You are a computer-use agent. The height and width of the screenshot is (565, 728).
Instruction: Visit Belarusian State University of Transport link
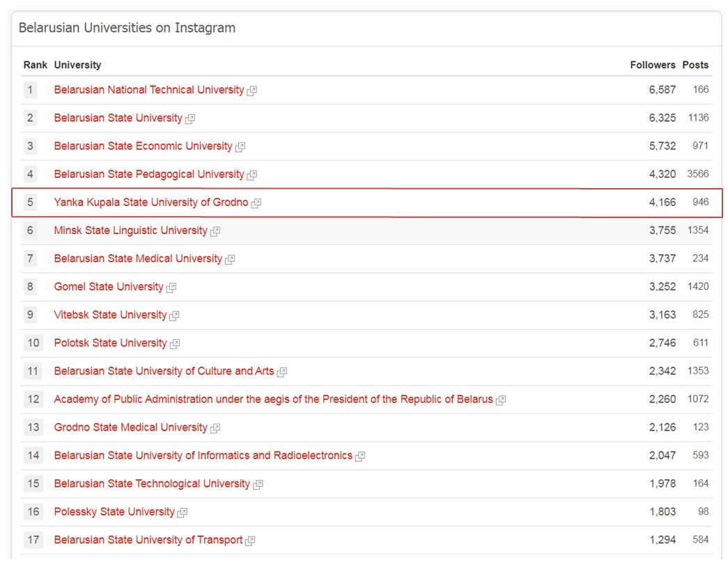pos(148,540)
